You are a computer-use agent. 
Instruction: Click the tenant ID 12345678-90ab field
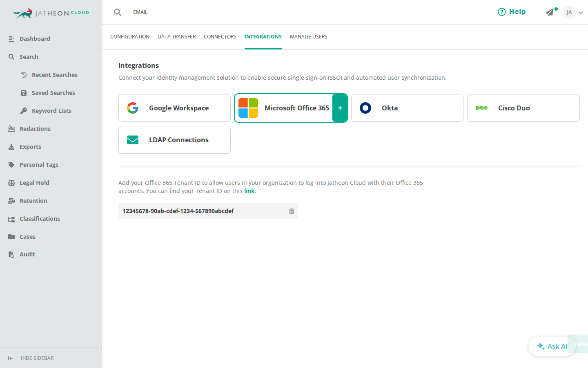208,211
